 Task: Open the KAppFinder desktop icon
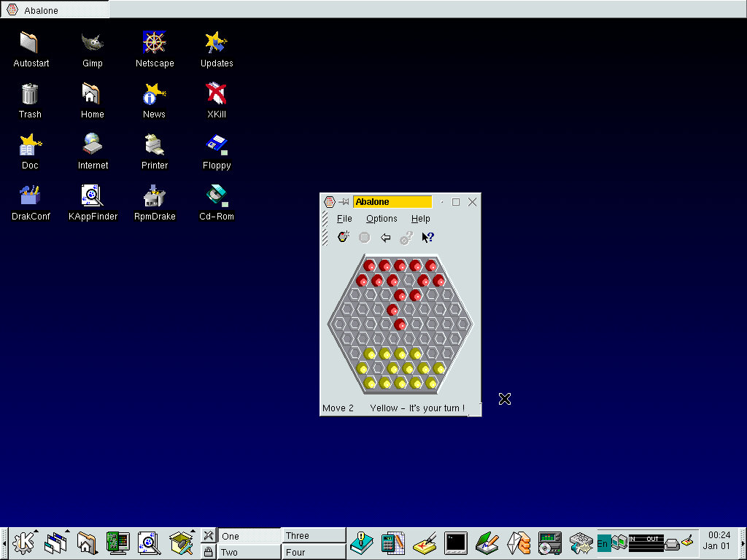(x=93, y=197)
